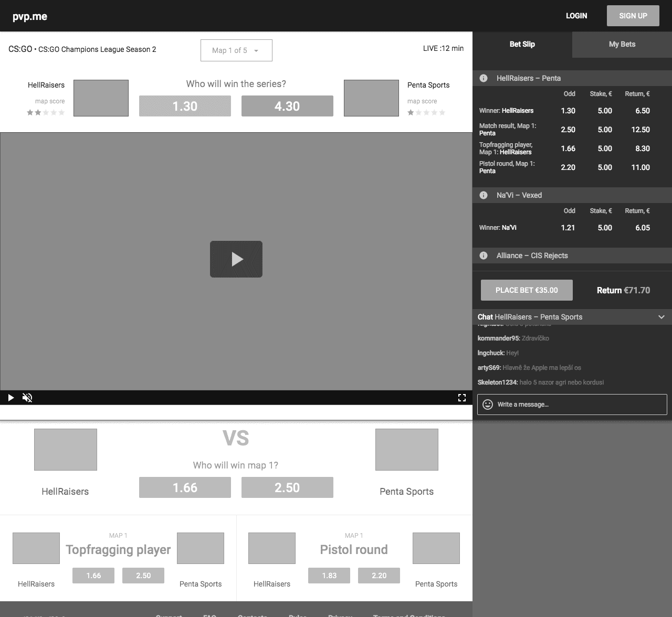
Task: Click the kommander95 chat username
Action: pyautogui.click(x=499, y=338)
